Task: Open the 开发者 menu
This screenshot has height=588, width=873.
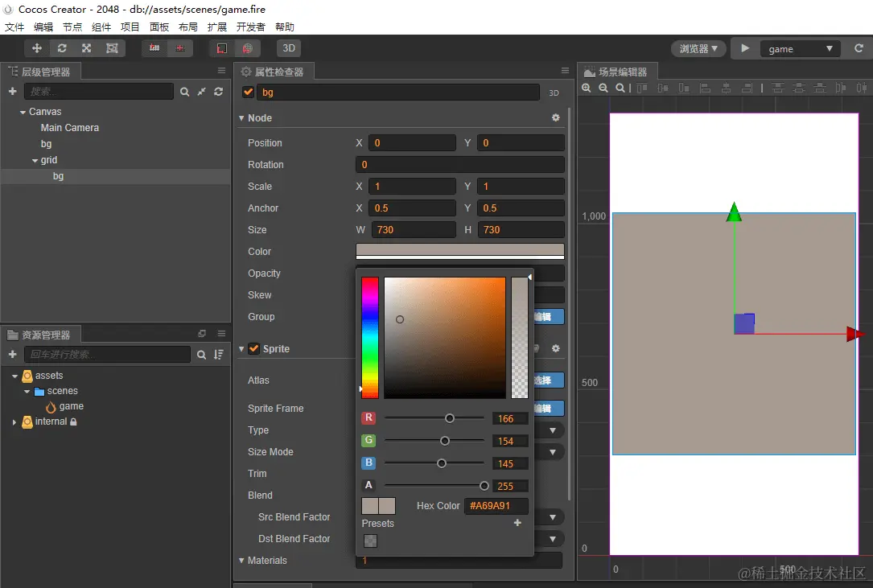Action: pyautogui.click(x=250, y=27)
